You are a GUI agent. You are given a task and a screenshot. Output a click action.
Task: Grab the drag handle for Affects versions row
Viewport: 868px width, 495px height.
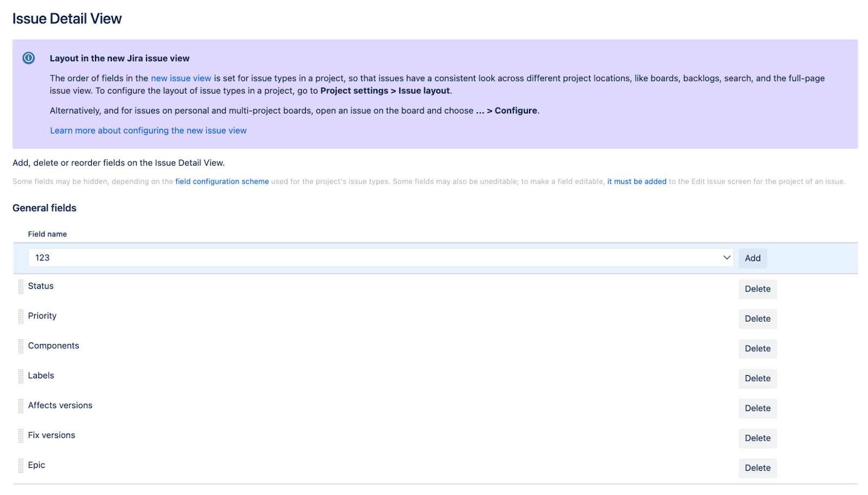tap(21, 406)
